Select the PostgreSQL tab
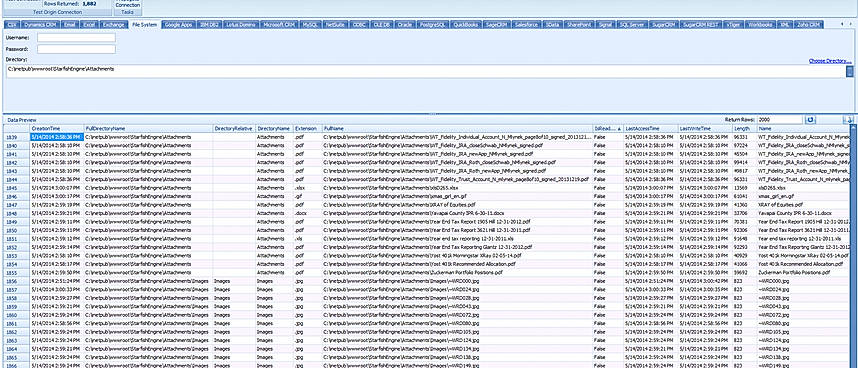The height and width of the screenshot is (368, 858). coord(433,25)
